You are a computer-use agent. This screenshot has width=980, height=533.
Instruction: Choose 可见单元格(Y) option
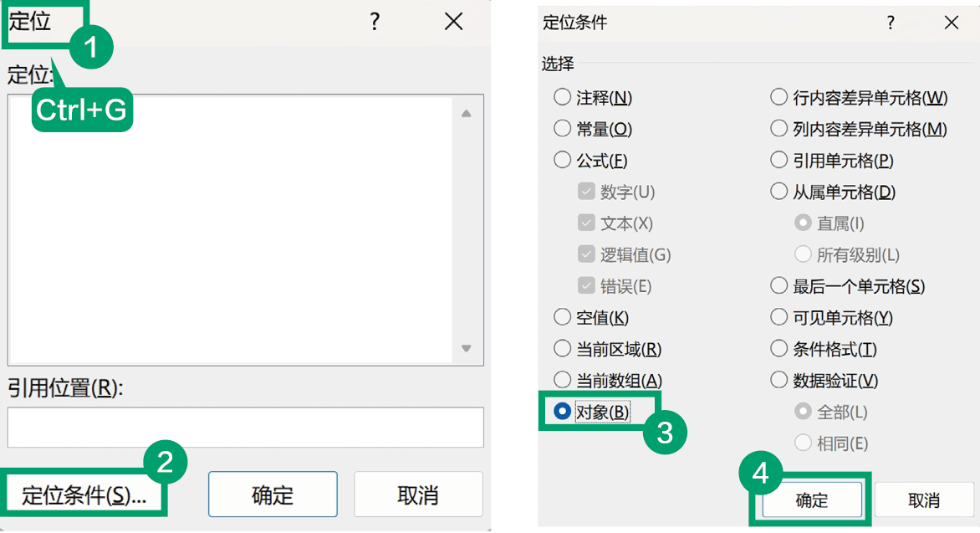tap(778, 318)
